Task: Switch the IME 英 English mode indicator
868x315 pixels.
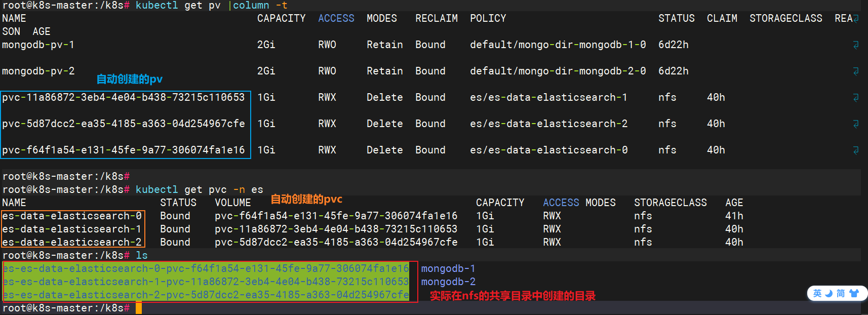Action: pyautogui.click(x=817, y=293)
